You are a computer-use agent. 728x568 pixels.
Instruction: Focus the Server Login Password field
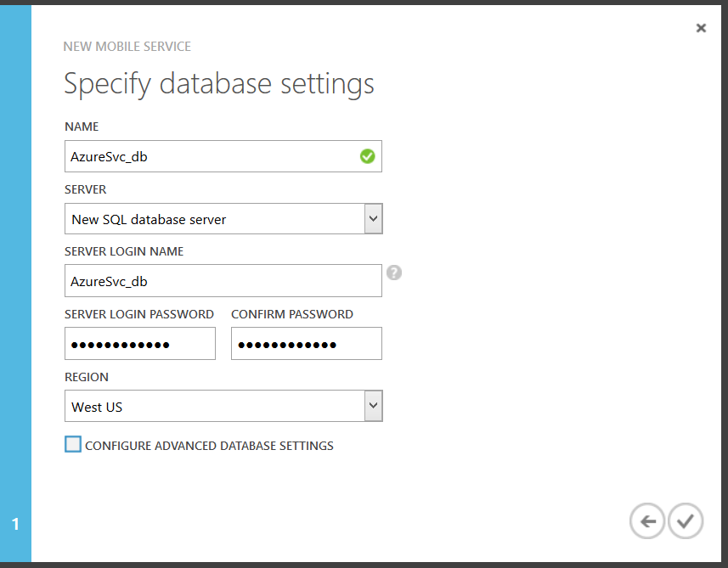pos(139,344)
